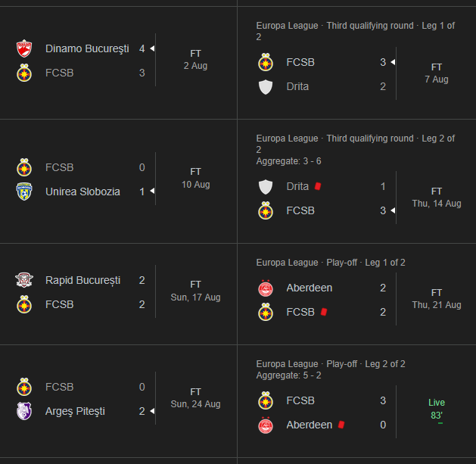Click the FT Thu, 14 Aug match date
This screenshot has height=464, width=476.
[x=437, y=198]
